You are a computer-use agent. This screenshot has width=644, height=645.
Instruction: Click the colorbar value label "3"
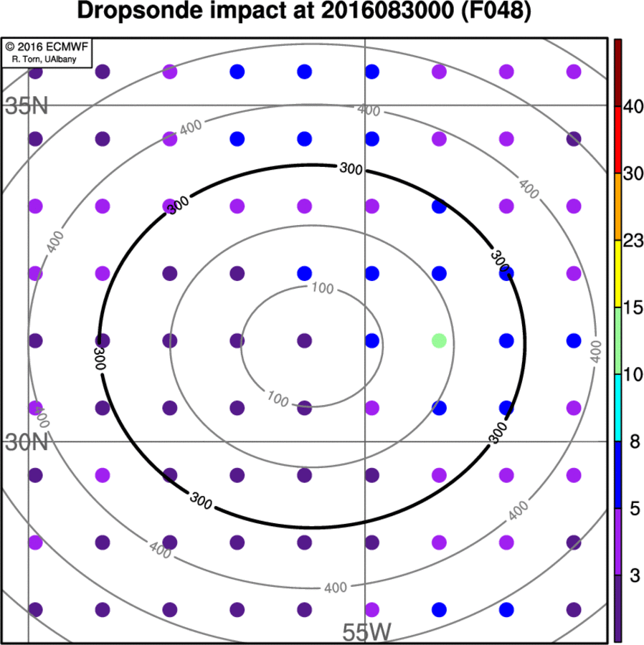tap(635, 575)
